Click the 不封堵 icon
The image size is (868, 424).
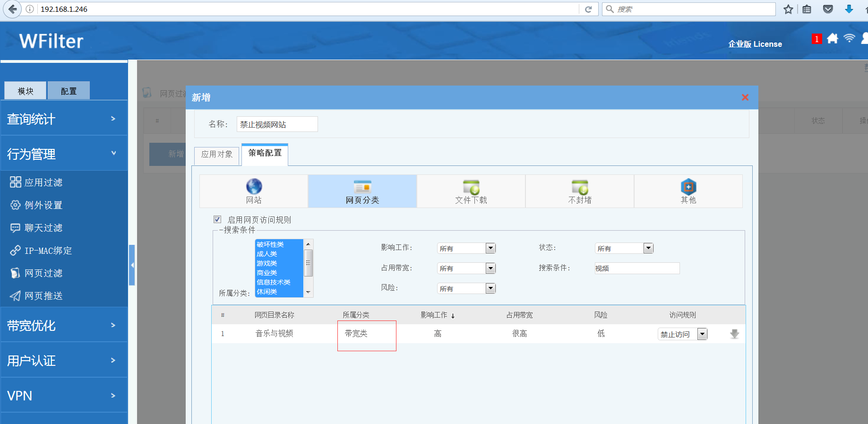tap(579, 187)
